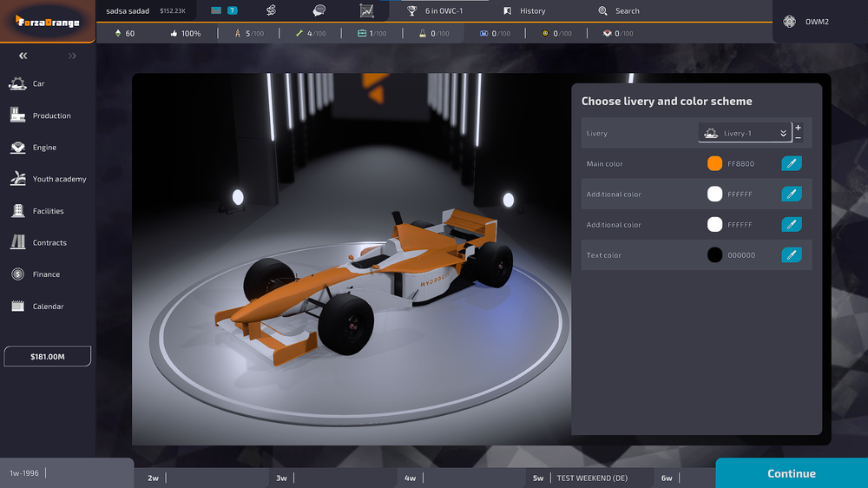
Task: Click the Production factory icon
Action: pyautogui.click(x=17, y=115)
